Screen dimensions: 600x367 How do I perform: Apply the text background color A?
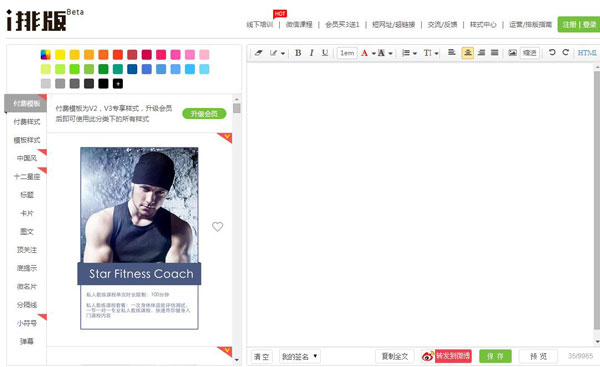382,53
